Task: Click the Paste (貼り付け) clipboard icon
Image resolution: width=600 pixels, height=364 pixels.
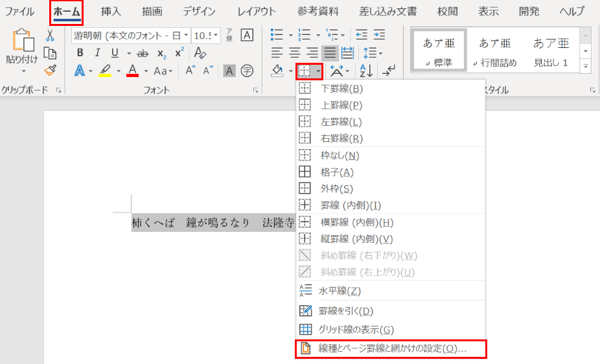Action: click(x=23, y=41)
